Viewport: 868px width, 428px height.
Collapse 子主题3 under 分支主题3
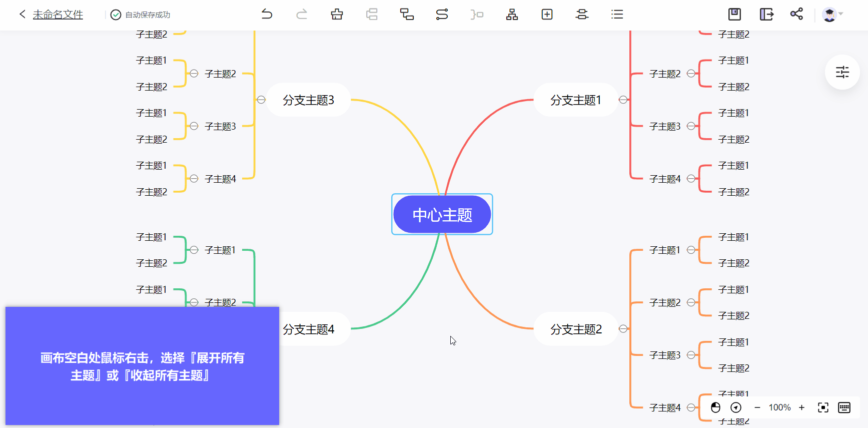tap(194, 126)
